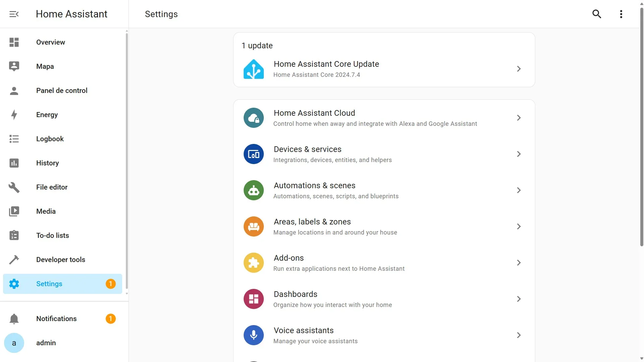The width and height of the screenshot is (644, 362).
Task: Click the Logbook list icon
Action: tap(14, 139)
